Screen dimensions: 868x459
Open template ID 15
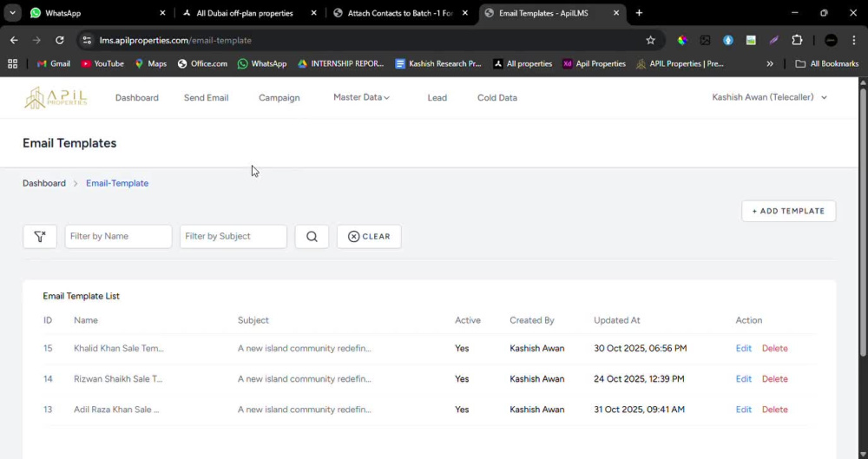(48, 348)
